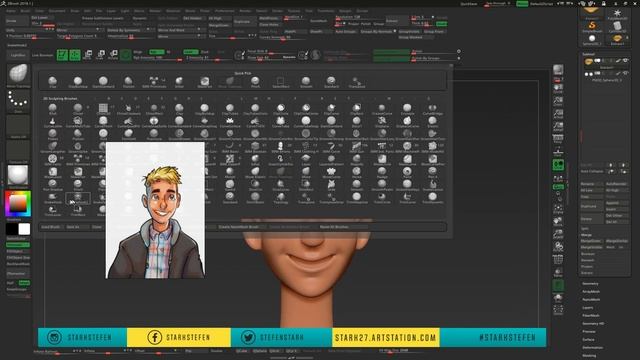Click the LightBox button
This screenshot has width=640, height=360.
tap(18, 55)
